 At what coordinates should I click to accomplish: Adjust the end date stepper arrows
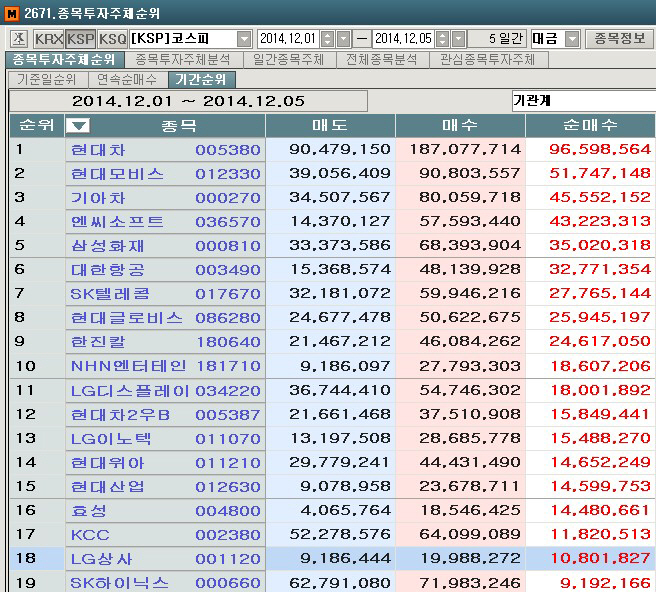pyautogui.click(x=442, y=39)
